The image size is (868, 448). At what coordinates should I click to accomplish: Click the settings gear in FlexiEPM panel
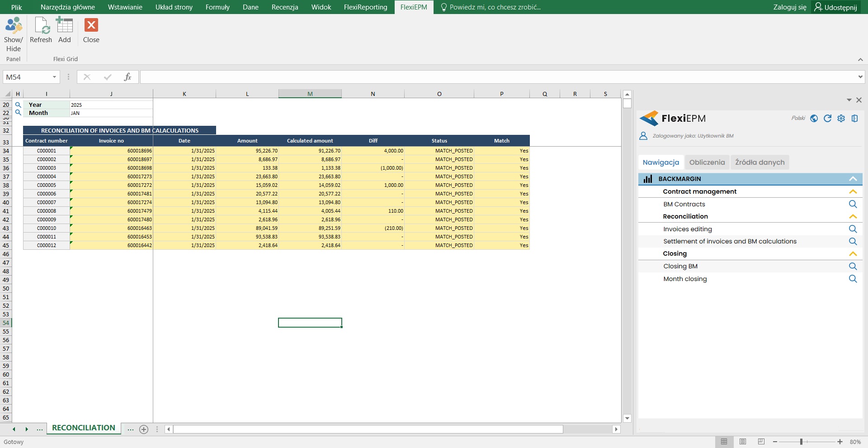(841, 119)
